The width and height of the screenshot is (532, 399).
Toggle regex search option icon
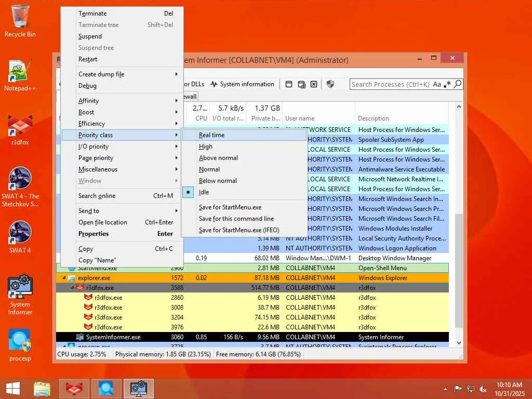coord(447,84)
